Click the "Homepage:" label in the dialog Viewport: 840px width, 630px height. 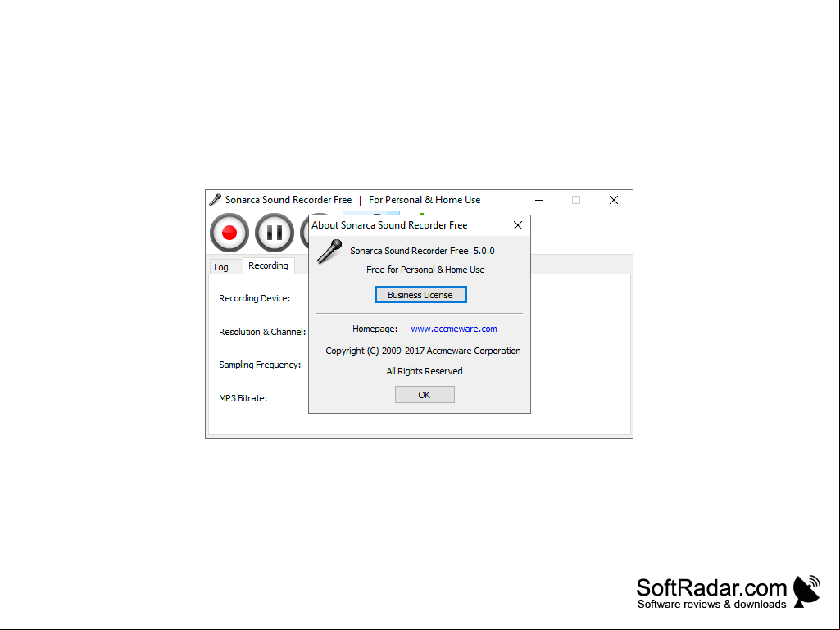click(x=375, y=329)
